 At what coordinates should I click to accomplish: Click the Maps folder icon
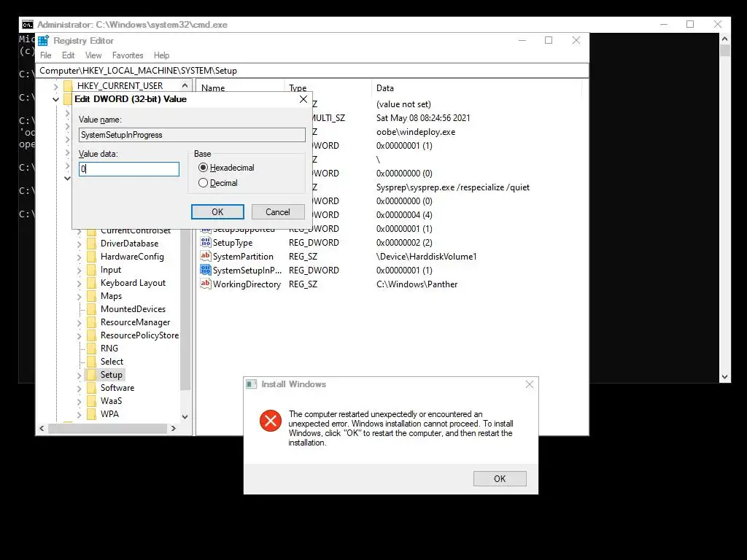click(x=91, y=296)
